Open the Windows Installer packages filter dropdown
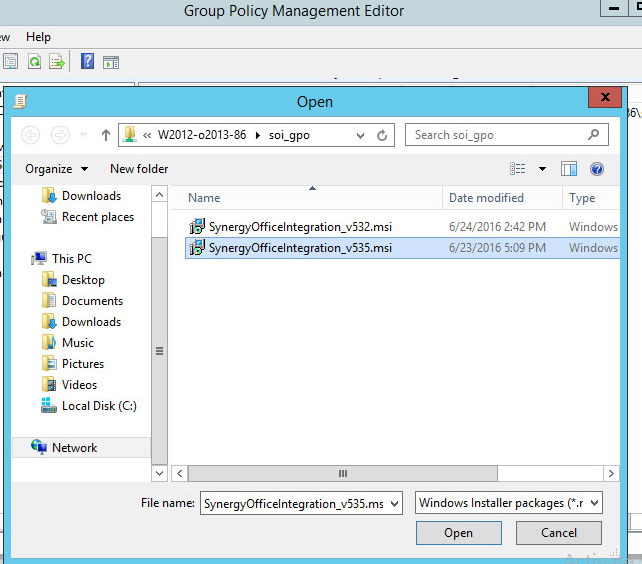This screenshot has height=564, width=642. click(509, 503)
